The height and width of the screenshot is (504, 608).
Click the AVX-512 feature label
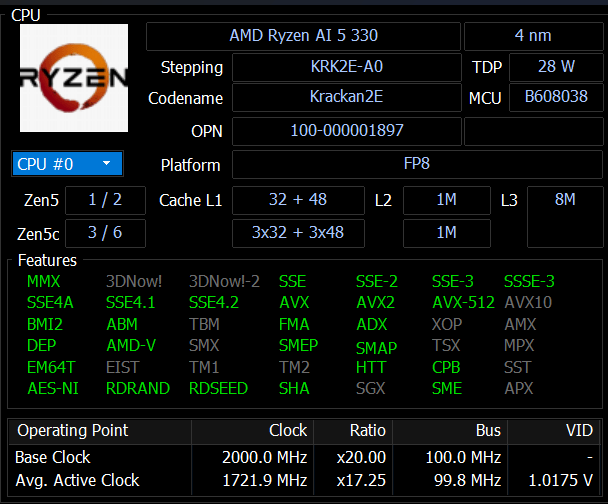[463, 303]
